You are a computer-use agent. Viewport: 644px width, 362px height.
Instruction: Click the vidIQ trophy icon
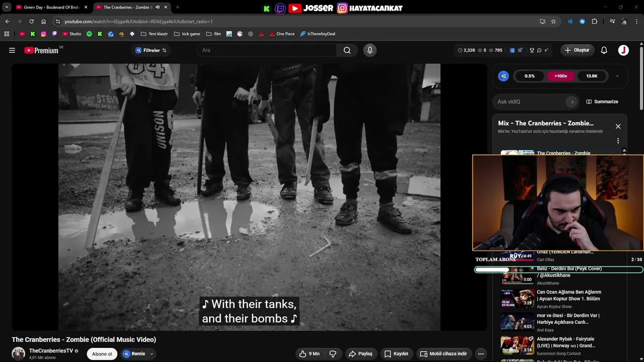[532, 50]
